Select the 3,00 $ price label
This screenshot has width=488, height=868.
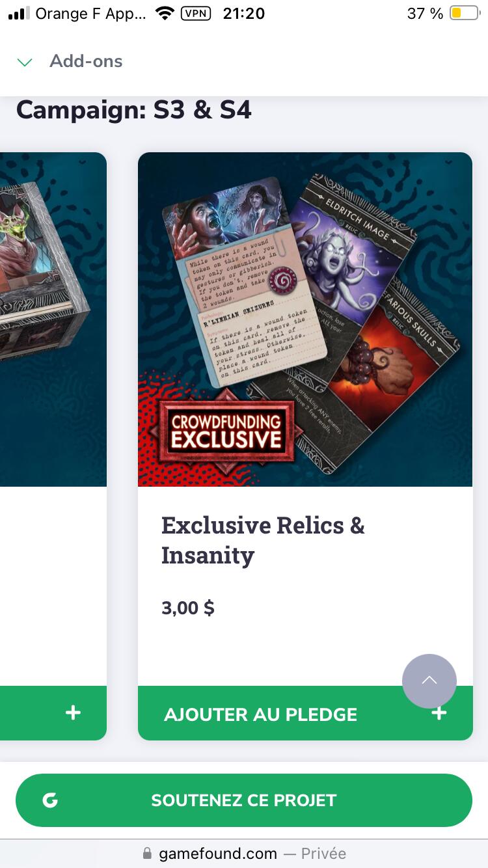[x=188, y=608]
